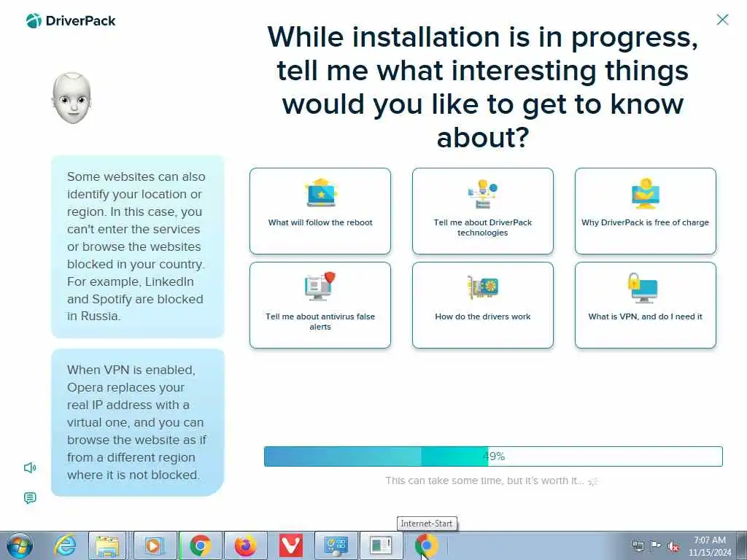Open 'Tell me about DriverPack technologies' card

coord(483,211)
